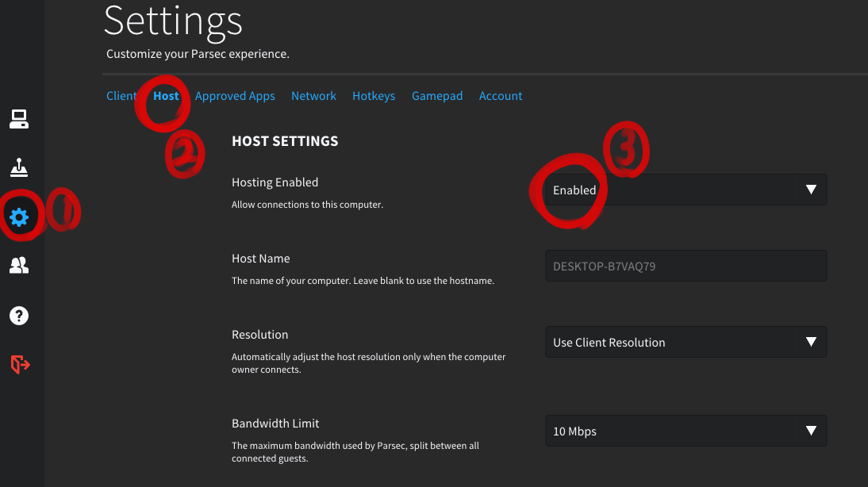The width and height of the screenshot is (868, 487).
Task: Open the Settings gear icon in sidebar
Action: tap(19, 217)
